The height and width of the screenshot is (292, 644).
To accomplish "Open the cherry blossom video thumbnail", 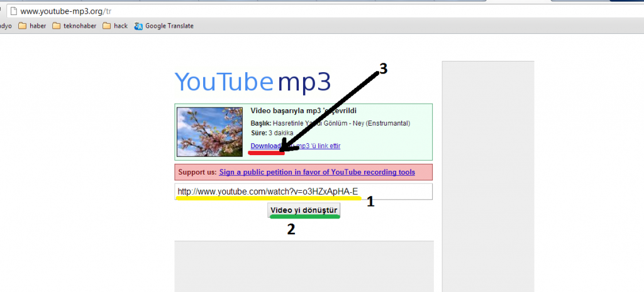I will tap(209, 132).
